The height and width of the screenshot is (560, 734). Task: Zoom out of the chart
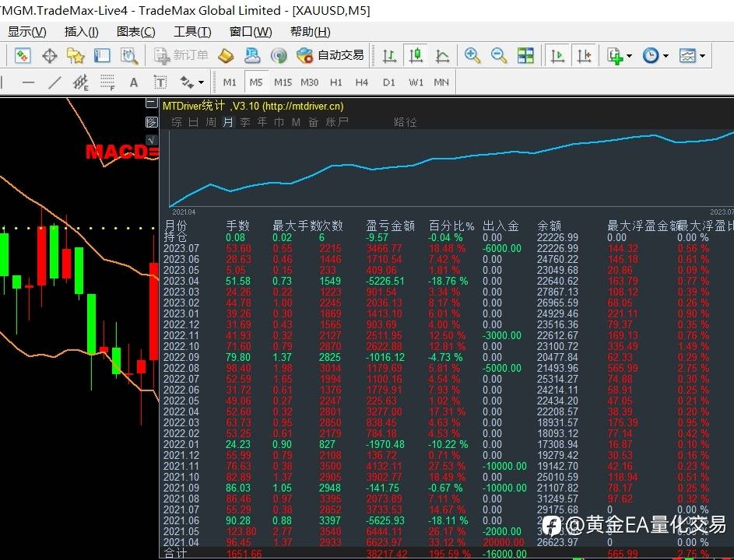(x=499, y=56)
